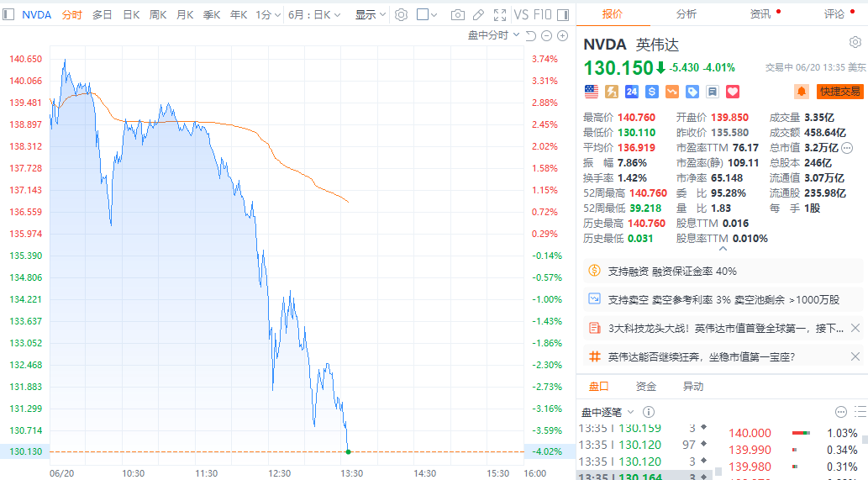Collapse the quote details chevron
868x480 pixels.
[x=723, y=249]
